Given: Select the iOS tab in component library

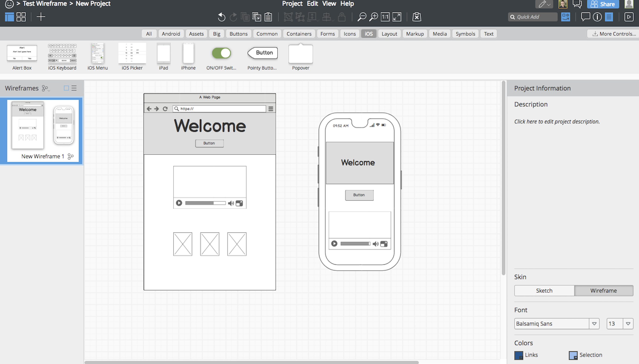Looking at the screenshot, I should [x=369, y=33].
